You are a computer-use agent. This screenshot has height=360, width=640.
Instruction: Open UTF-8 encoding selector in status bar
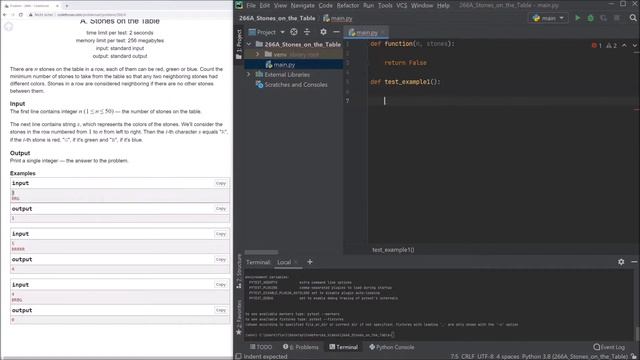coord(486,356)
